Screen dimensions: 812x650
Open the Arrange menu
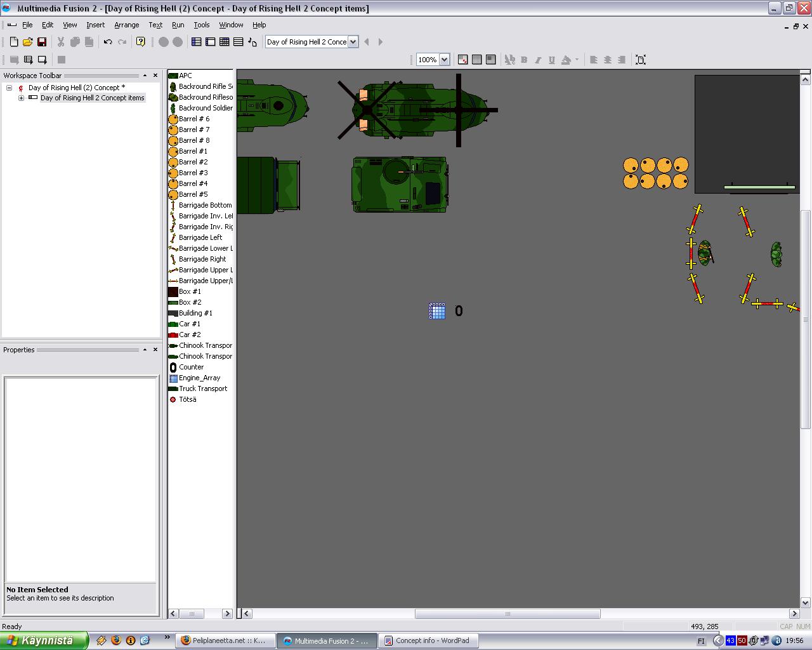tap(126, 25)
